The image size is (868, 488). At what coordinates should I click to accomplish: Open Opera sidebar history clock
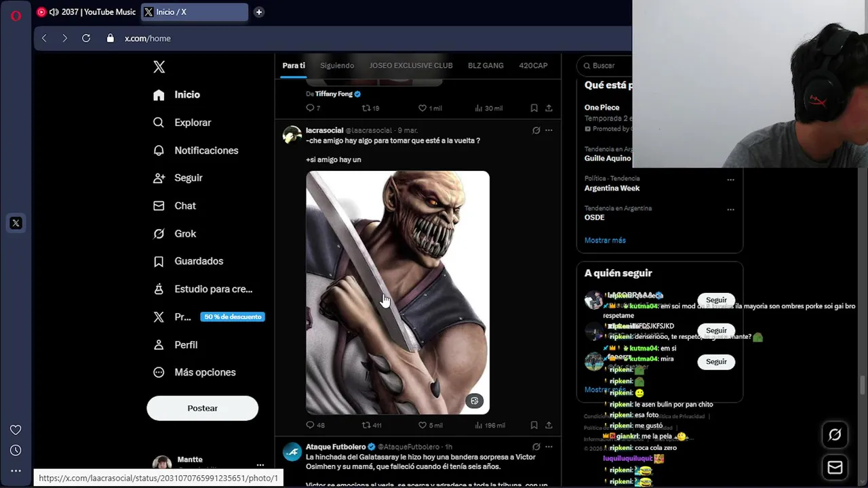(16, 450)
